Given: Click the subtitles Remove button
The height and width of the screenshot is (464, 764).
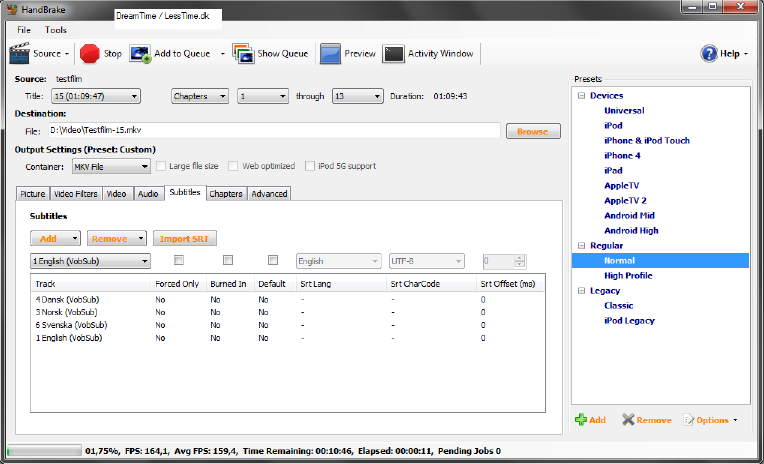Looking at the screenshot, I should (116, 238).
